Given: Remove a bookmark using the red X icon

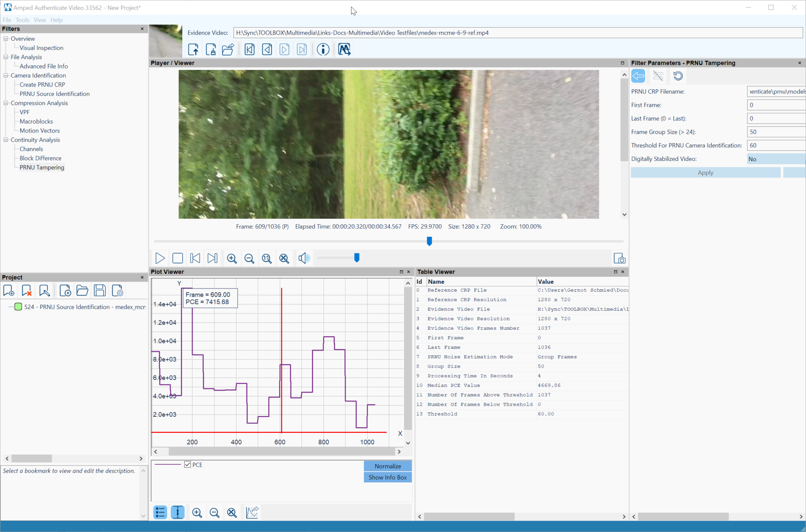Looking at the screenshot, I should (x=26, y=290).
